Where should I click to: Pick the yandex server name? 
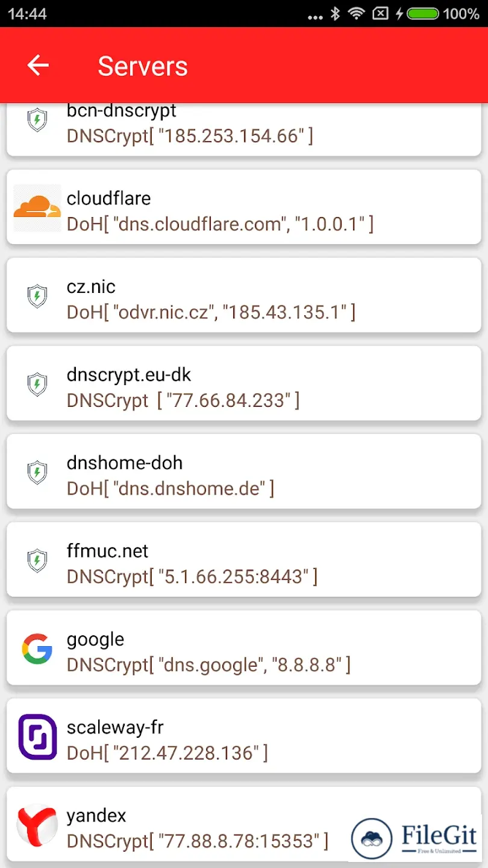pos(96,816)
